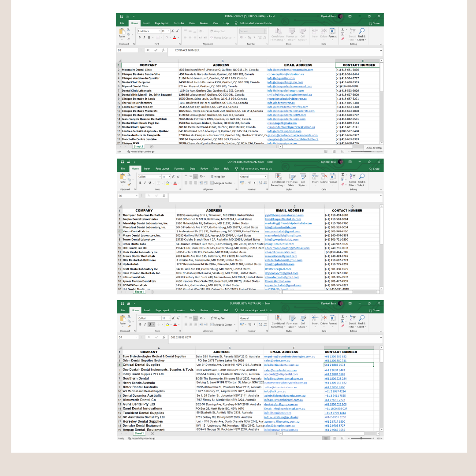The image size is (476, 476).
Task: Click AutoSum sigma in the Maryland USA window
Action: (x=343, y=175)
